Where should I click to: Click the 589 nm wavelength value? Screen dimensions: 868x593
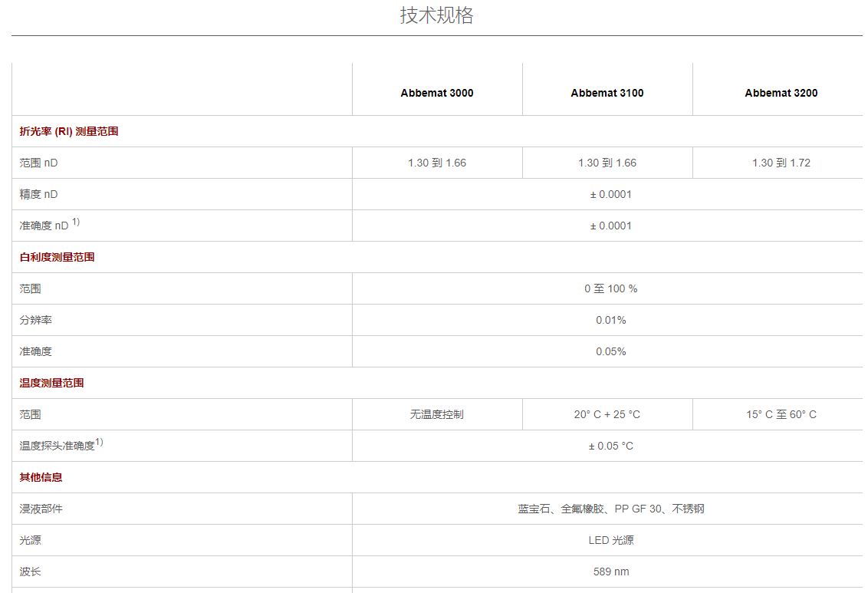[610, 572]
